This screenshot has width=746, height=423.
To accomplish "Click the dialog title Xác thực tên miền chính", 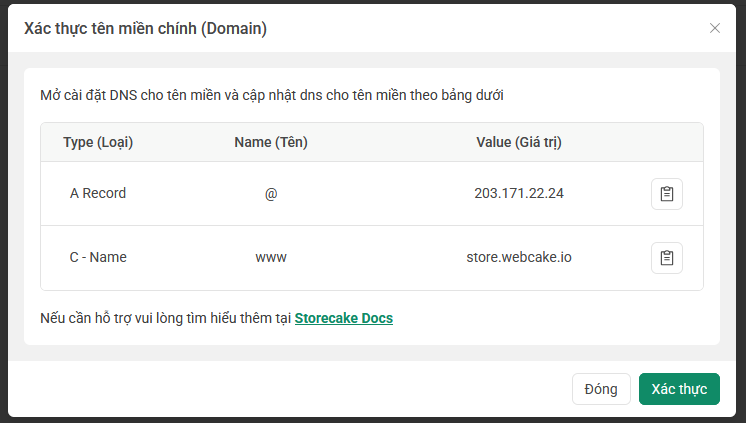I will [x=145, y=29].
